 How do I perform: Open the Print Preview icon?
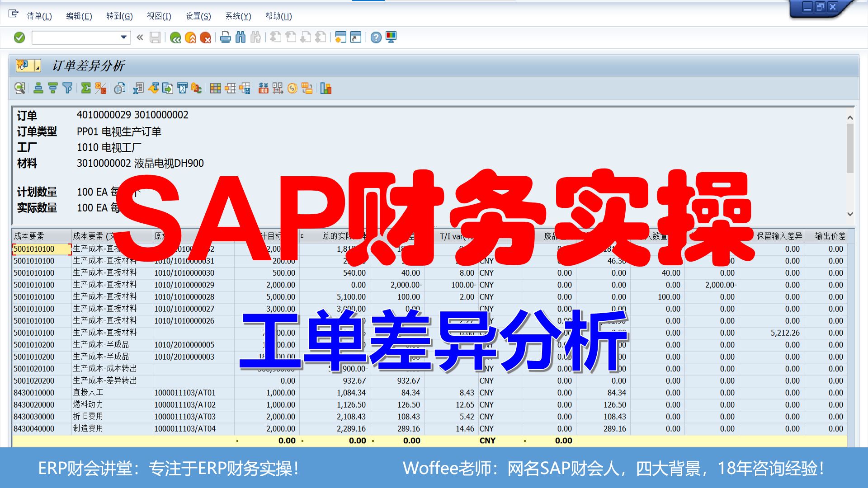119,88
